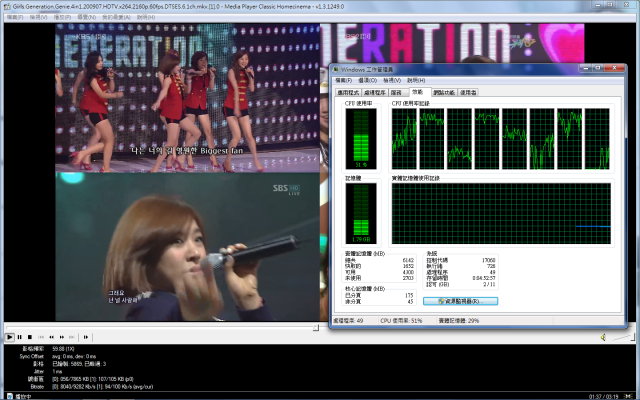This screenshot has width=640, height=400.
Task: Open the Play (P) menu in Media Player Classic
Action: tap(62, 17)
